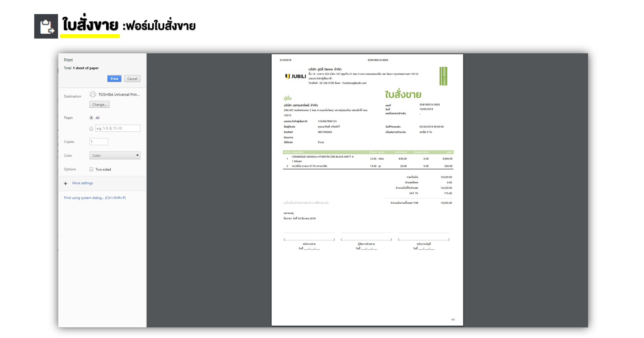Image resolution: width=644 pixels, height=338 pixels.
Task: Select the All pages radio button
Action: pos(91,118)
